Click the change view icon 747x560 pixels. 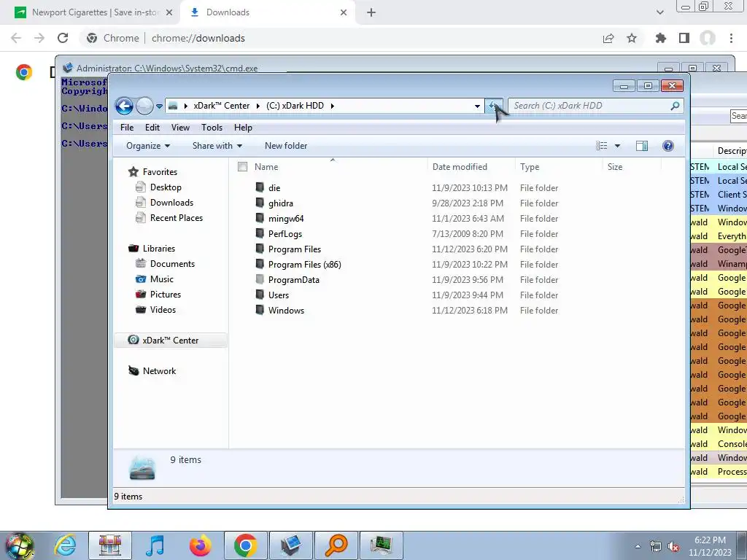(x=602, y=146)
